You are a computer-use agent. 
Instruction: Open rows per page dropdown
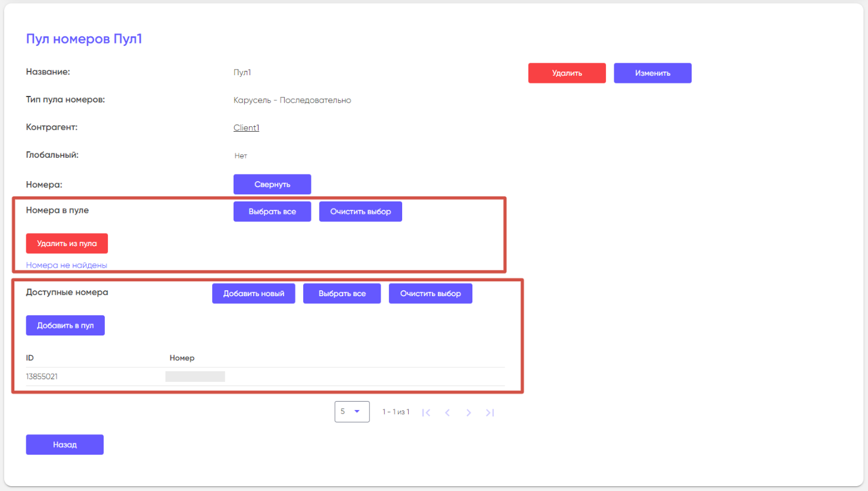click(x=351, y=412)
